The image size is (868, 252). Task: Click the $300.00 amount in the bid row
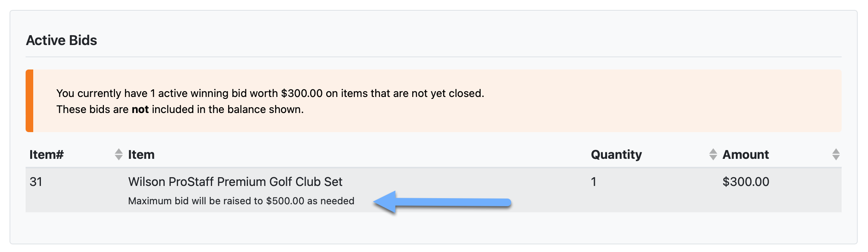(x=746, y=182)
